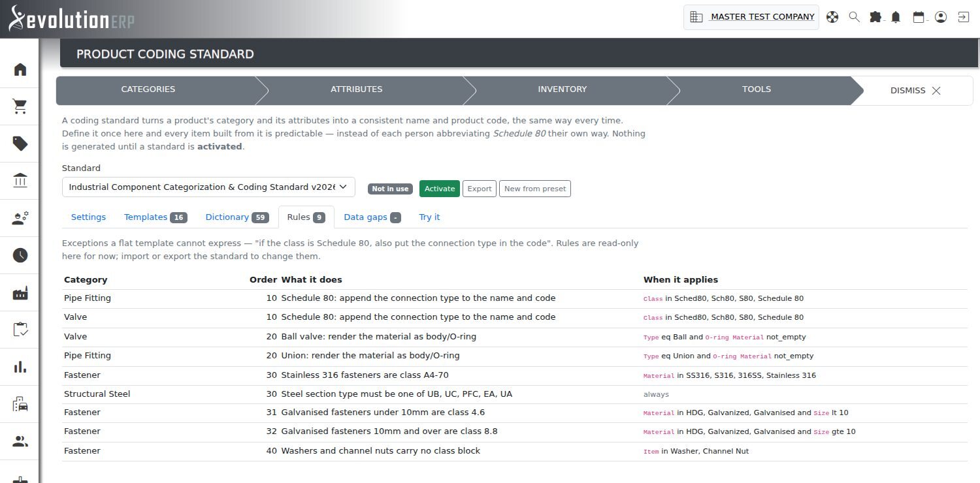Image resolution: width=980 pixels, height=483 pixels.
Task: Click the Not in use status badge
Action: pos(390,189)
